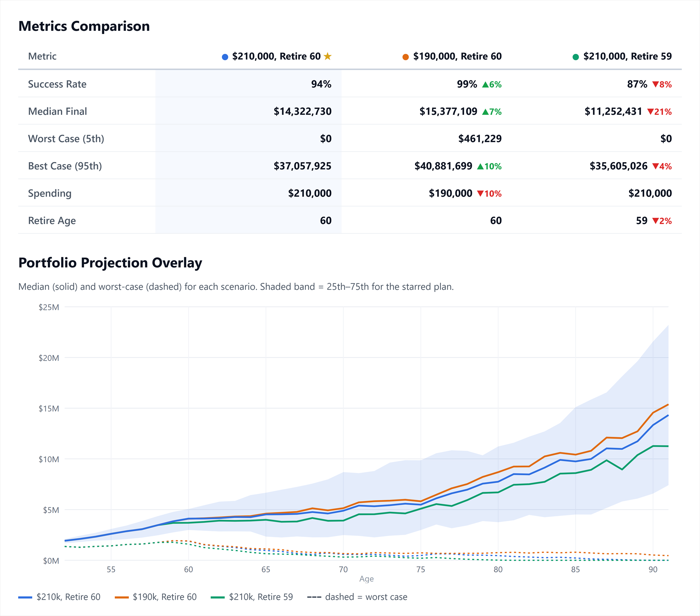Click the "Worst Case (5th)" row label
Viewport: 700px width, 616px height.
tap(66, 139)
